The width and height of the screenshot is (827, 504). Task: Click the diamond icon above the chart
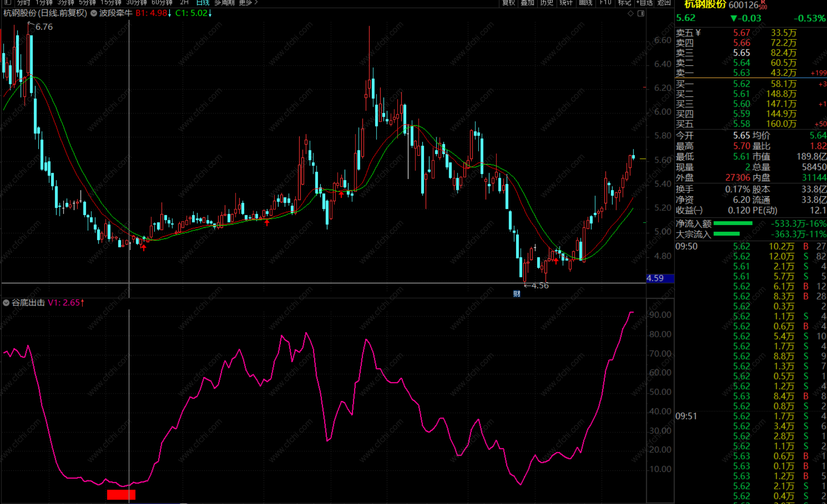(x=630, y=13)
